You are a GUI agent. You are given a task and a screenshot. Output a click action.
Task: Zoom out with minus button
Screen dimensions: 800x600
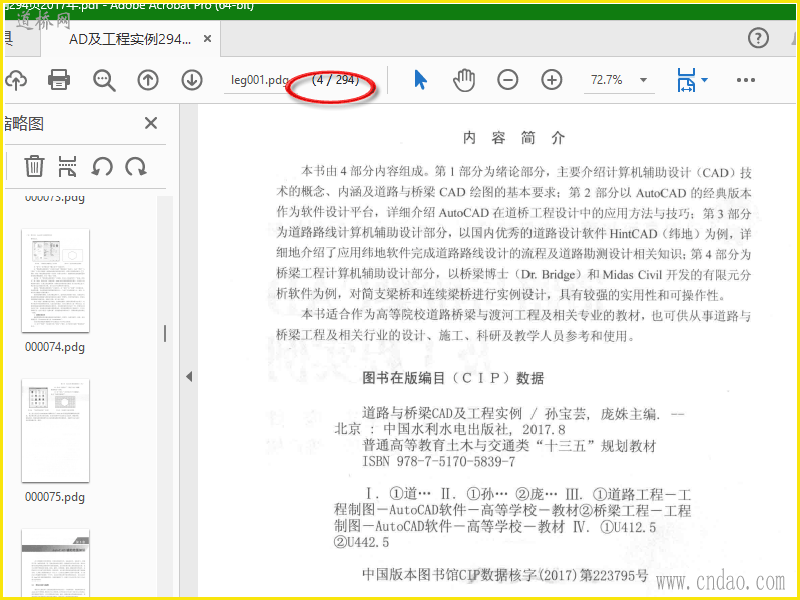(508, 80)
